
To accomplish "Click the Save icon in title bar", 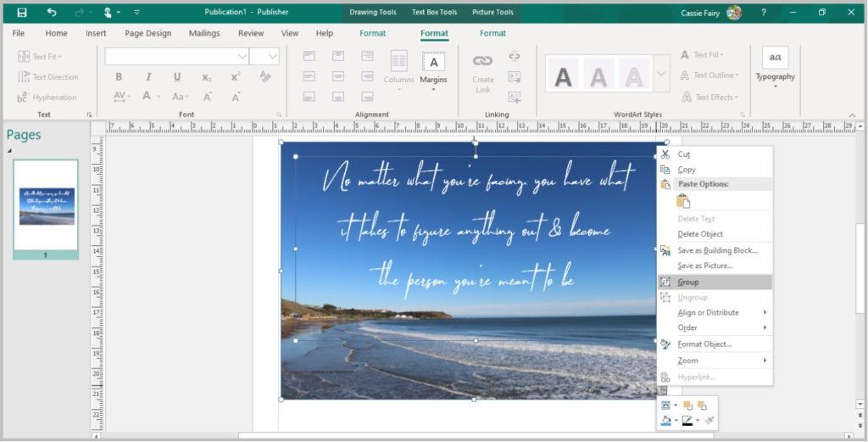I will 22,13.
